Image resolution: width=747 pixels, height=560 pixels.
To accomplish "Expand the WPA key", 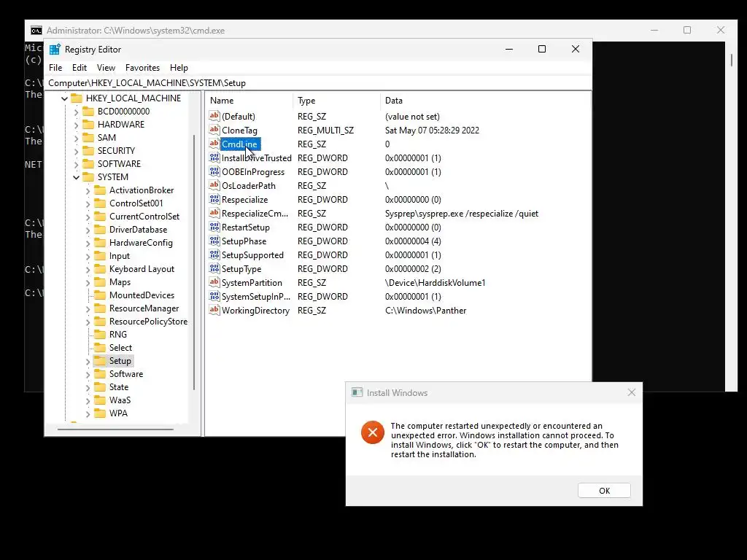I will click(x=88, y=414).
